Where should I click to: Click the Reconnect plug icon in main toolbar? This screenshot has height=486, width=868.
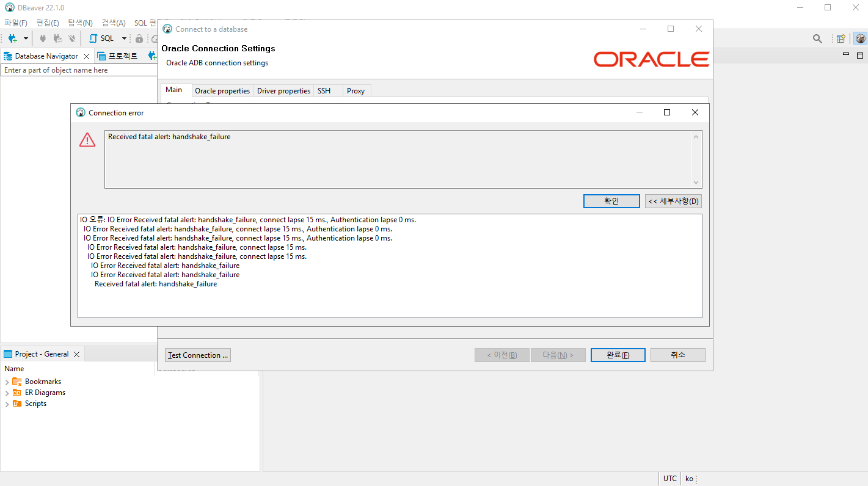tap(57, 38)
